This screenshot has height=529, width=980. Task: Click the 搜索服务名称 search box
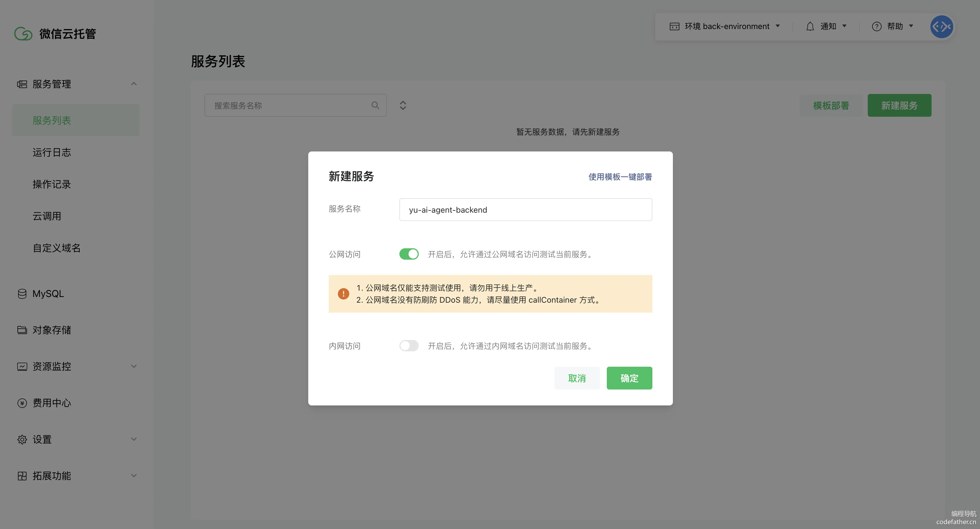coord(296,105)
